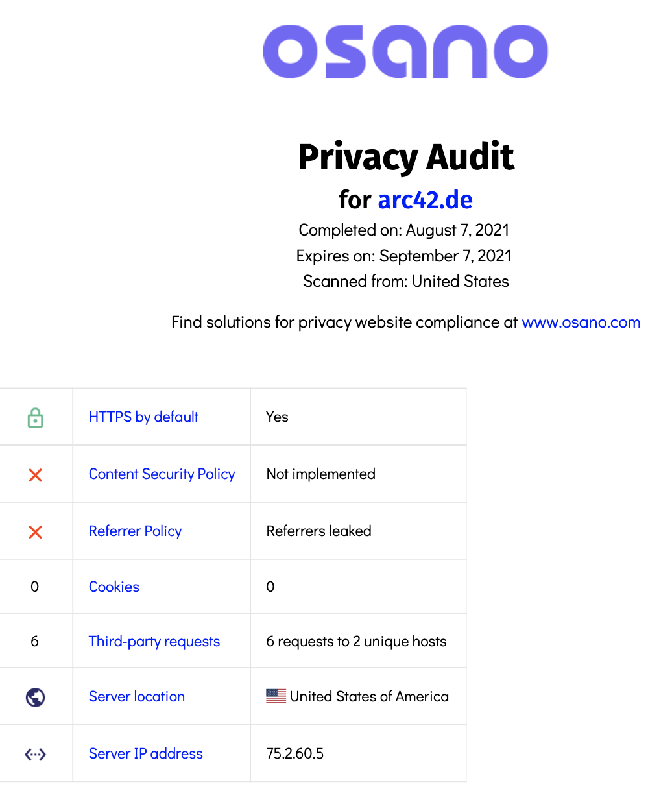Follow the Server location link
Image resolution: width=672 pixels, height=802 pixels.
(137, 697)
